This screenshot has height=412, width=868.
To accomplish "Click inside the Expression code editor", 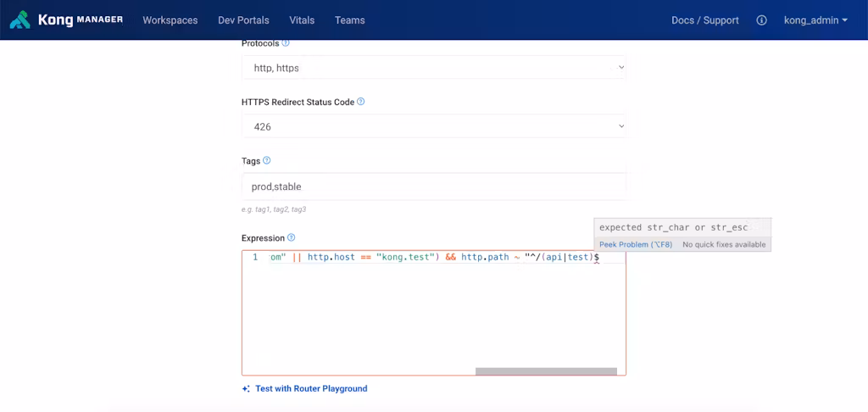I will [433, 314].
